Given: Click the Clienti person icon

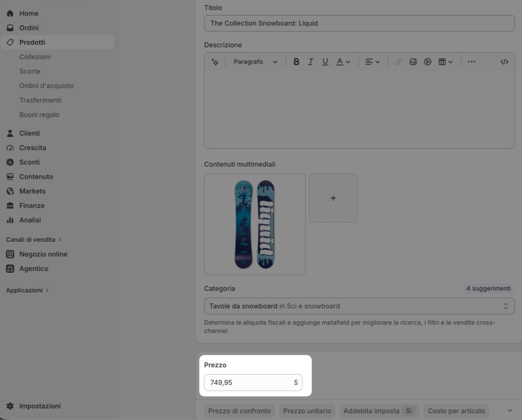Looking at the screenshot, I should pyautogui.click(x=10, y=133).
